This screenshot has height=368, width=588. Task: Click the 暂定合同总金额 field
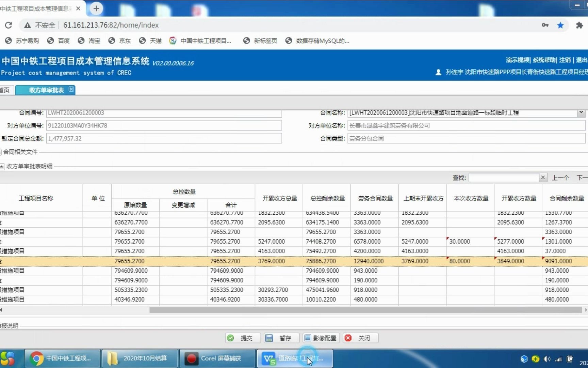pos(164,138)
